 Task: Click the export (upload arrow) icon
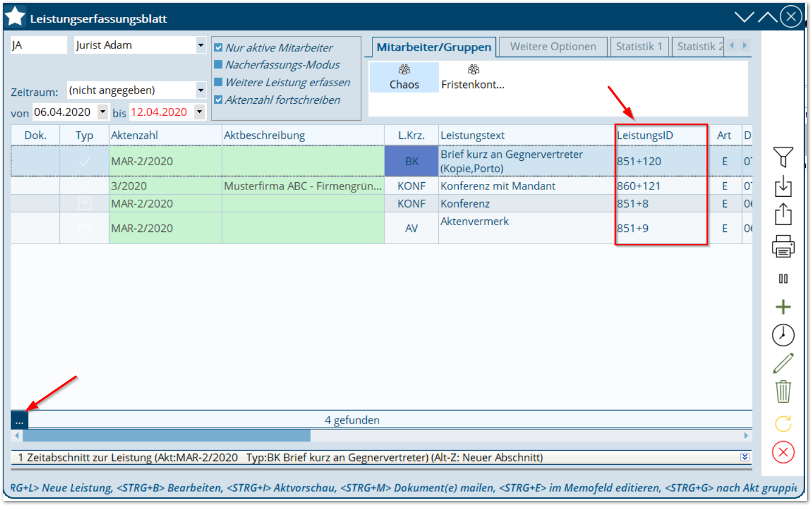pos(783,214)
